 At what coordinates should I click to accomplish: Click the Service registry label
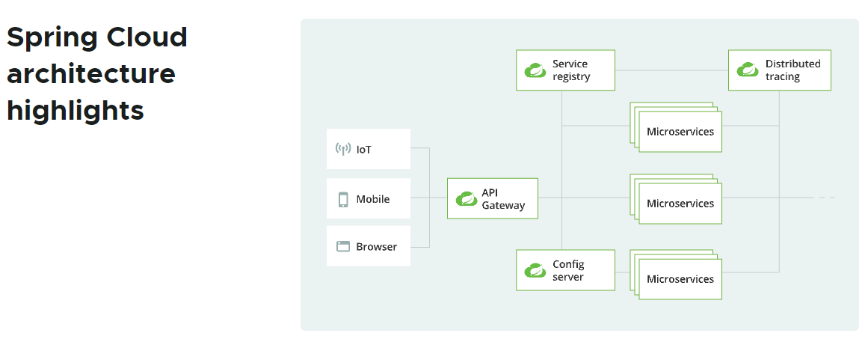click(571, 70)
